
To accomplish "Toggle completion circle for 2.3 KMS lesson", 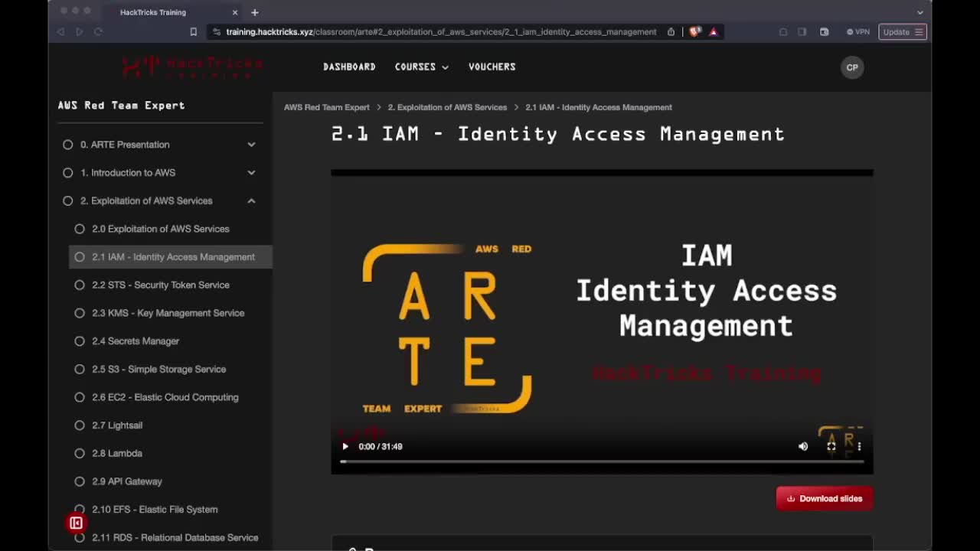I will coord(80,313).
